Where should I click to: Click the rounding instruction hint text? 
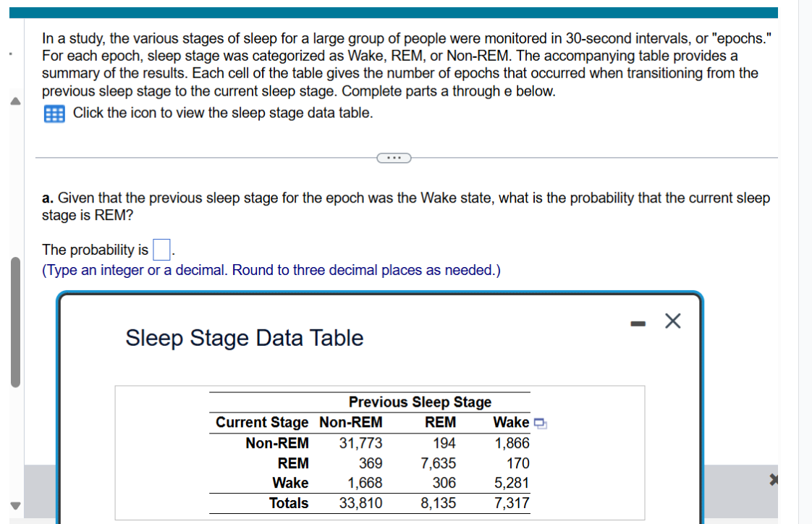271,270
